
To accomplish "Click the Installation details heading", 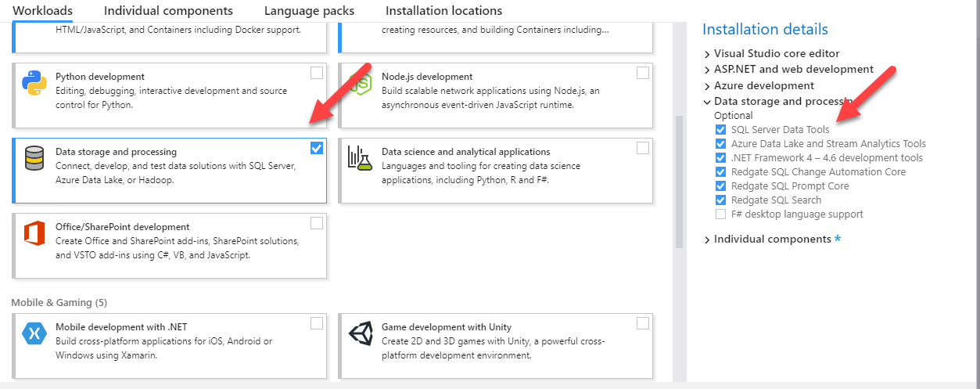I will (x=765, y=30).
